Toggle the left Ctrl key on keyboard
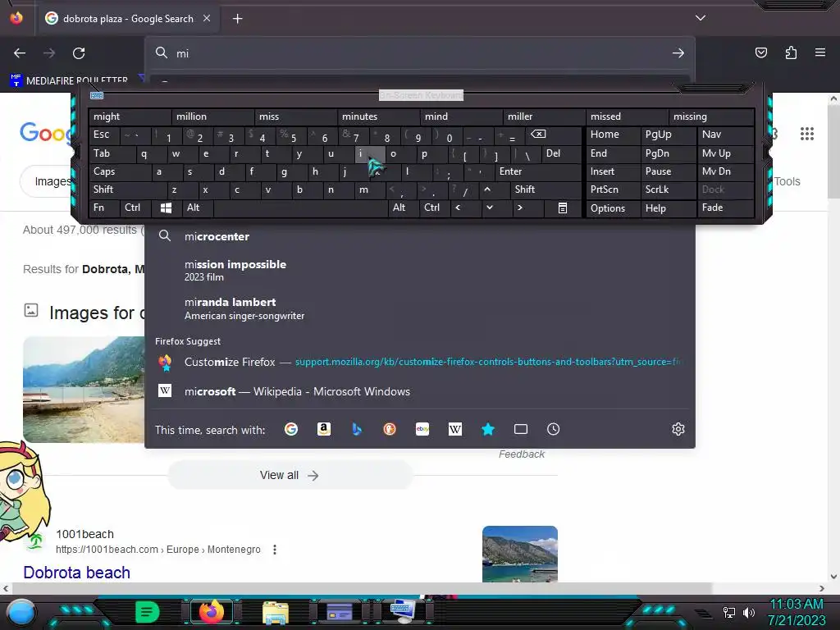Viewport: 840px width, 630px height. (x=136, y=208)
